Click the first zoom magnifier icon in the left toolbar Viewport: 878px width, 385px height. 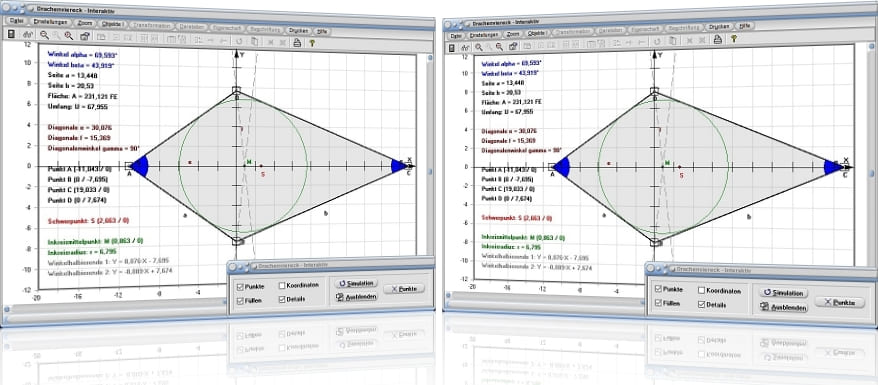point(44,35)
